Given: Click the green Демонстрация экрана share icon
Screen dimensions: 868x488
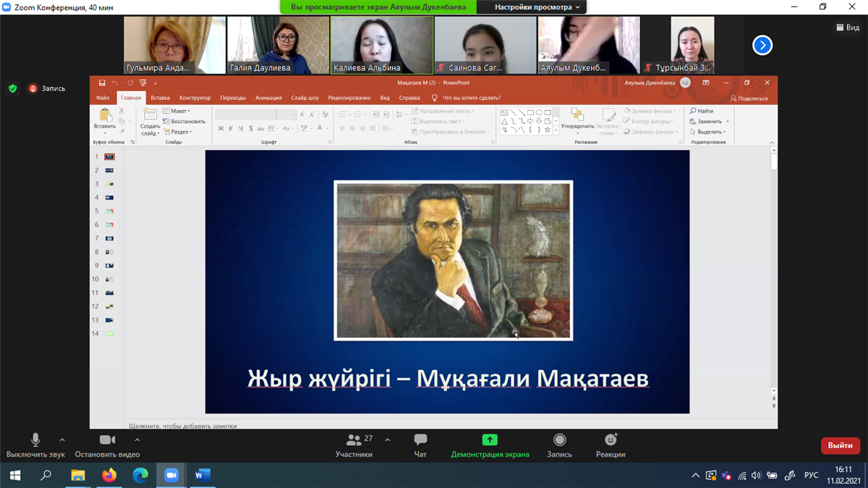Looking at the screenshot, I should (490, 440).
